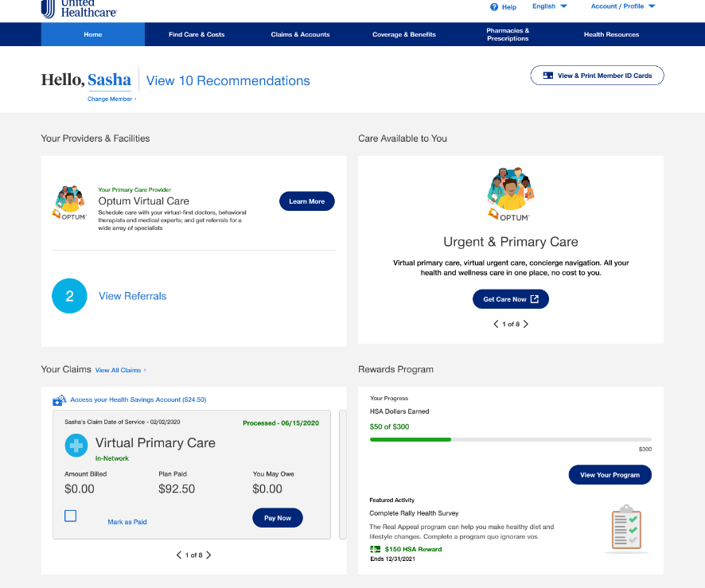Click the Help link
This screenshot has height=588, width=705.
(x=509, y=7)
